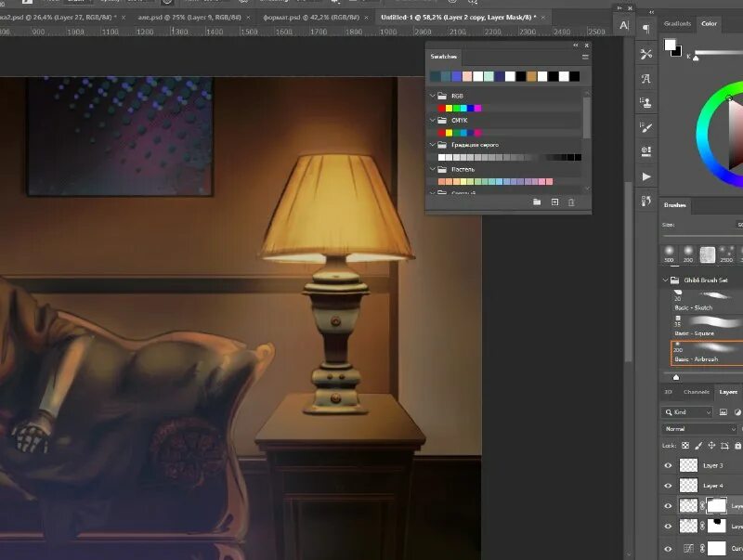Screen dimensions: 743x560
Task: Lock image pixels brush icon
Action: pos(698,446)
